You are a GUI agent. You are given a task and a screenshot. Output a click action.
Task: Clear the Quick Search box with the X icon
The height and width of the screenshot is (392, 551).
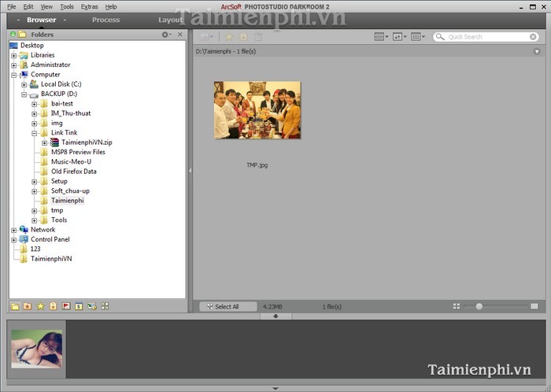(x=533, y=37)
